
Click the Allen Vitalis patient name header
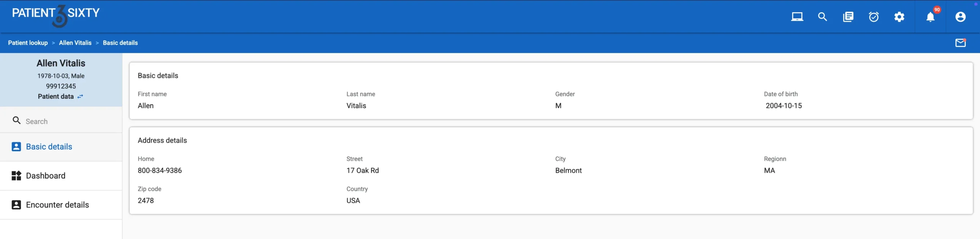point(61,63)
